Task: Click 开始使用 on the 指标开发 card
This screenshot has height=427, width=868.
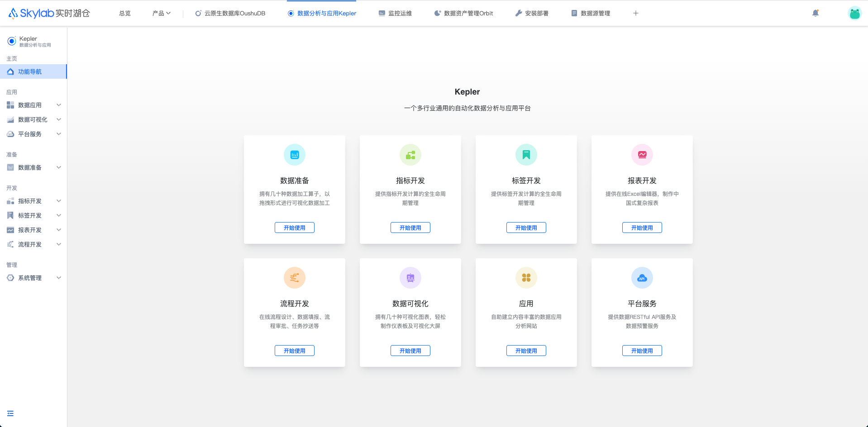Action: 410,228
